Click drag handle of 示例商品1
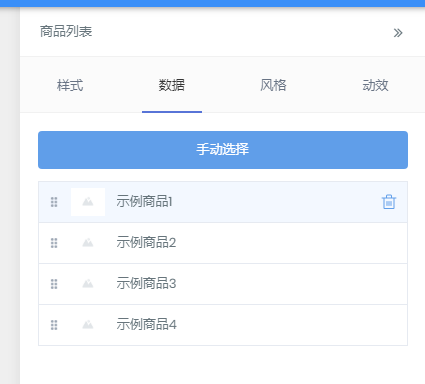 [54, 202]
